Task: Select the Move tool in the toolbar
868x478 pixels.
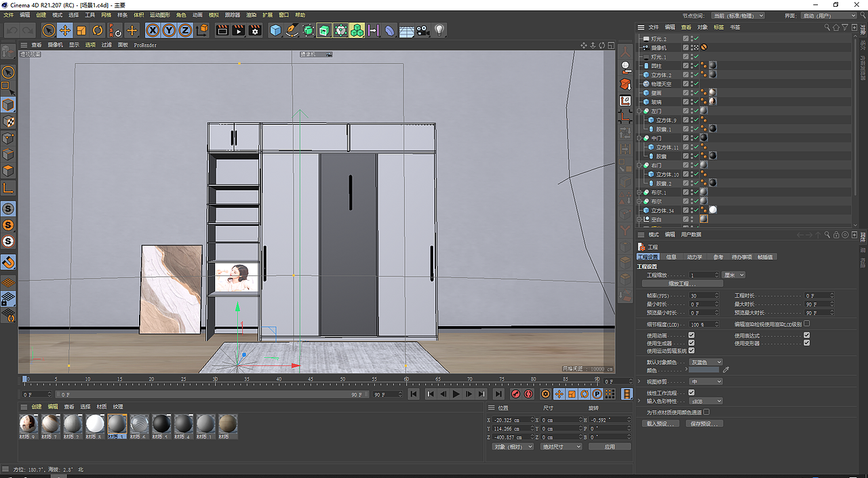Action: pyautogui.click(x=64, y=31)
